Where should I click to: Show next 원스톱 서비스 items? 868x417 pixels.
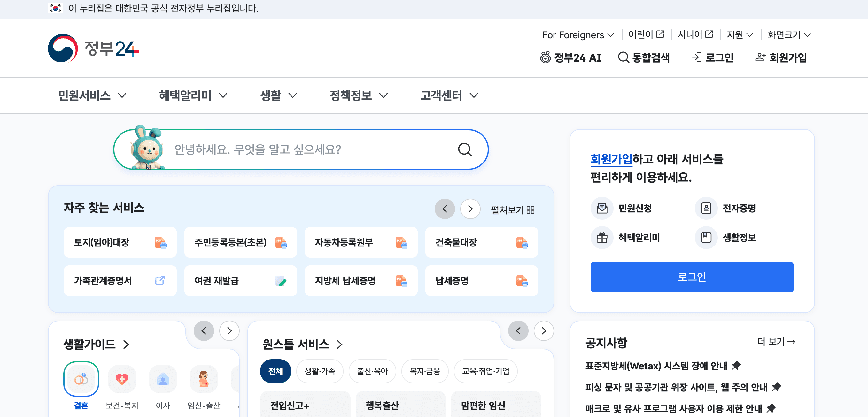pos(544,331)
